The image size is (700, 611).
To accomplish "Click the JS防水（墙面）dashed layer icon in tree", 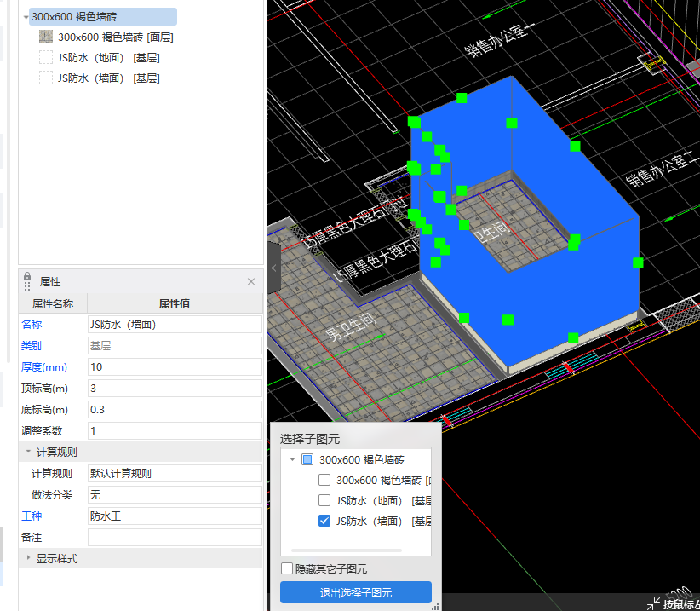I will coord(46,78).
